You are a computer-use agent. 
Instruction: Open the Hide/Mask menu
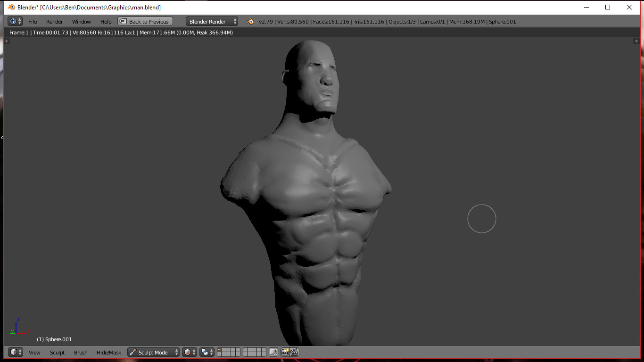pyautogui.click(x=109, y=353)
